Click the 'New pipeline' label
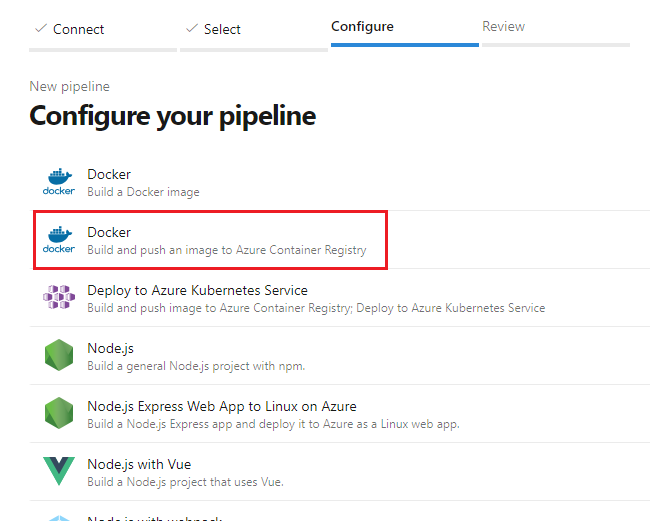The image size is (650, 521). coord(69,87)
